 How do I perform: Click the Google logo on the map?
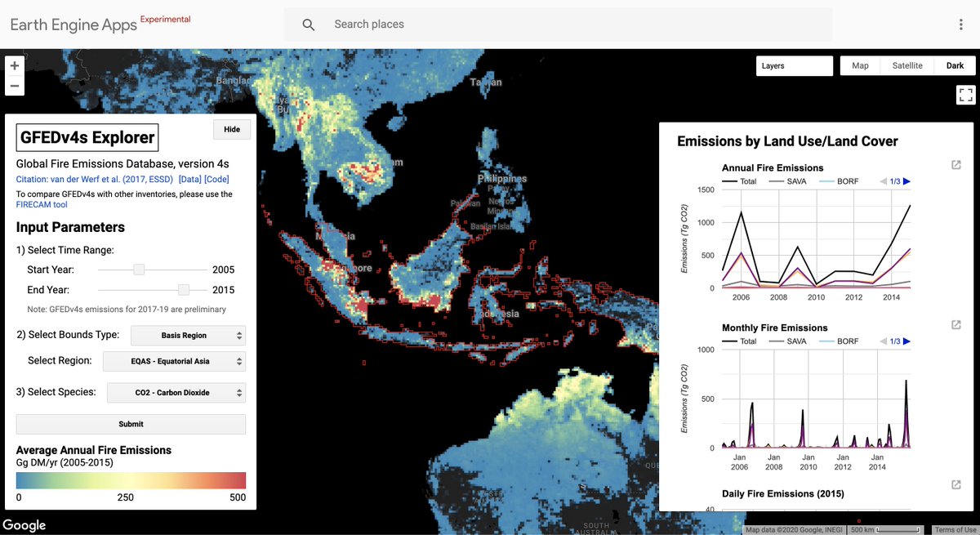click(24, 525)
